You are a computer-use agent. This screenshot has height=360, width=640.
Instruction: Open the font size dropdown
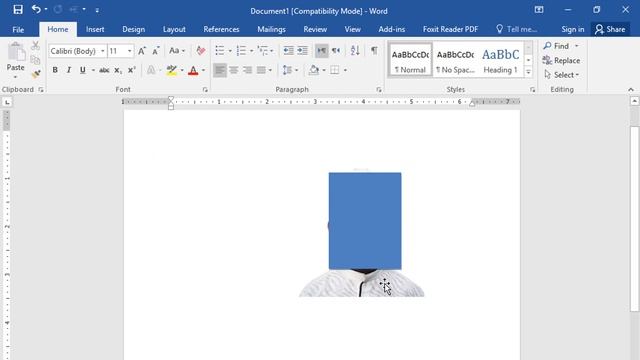(x=129, y=51)
